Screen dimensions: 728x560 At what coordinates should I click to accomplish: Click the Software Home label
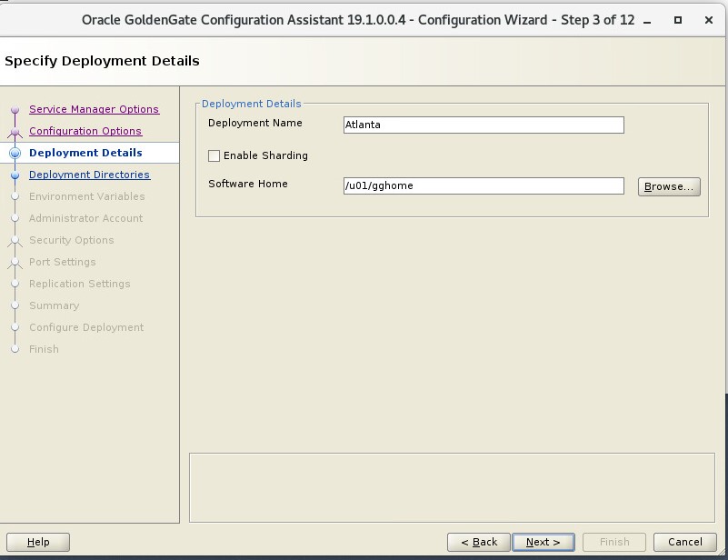coord(248,184)
